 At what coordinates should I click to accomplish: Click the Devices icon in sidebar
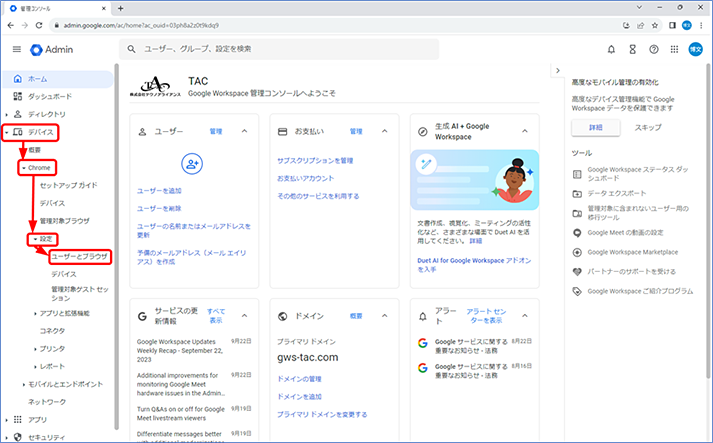point(18,132)
